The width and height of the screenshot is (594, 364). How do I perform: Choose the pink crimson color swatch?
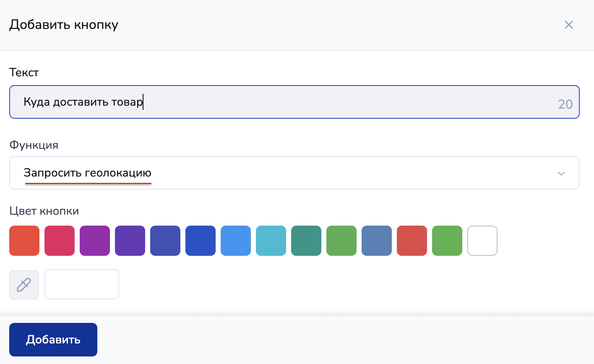pos(60,241)
